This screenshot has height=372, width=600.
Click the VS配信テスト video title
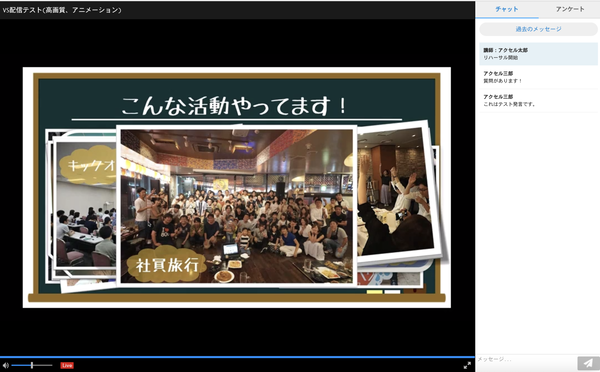pos(62,10)
